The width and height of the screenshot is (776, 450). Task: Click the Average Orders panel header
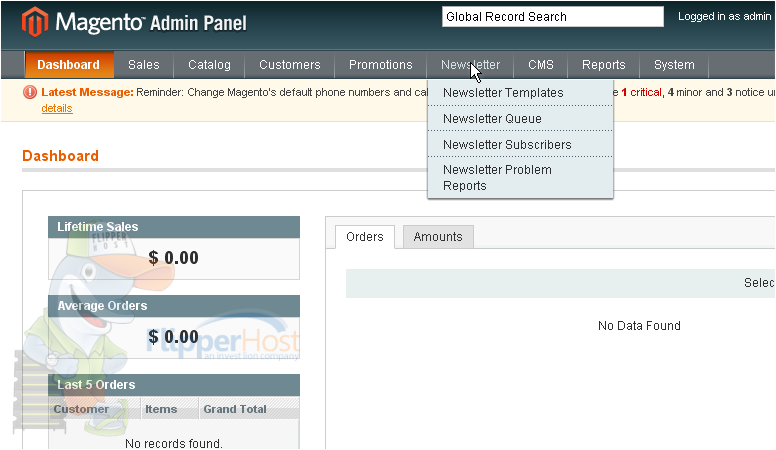coord(174,306)
